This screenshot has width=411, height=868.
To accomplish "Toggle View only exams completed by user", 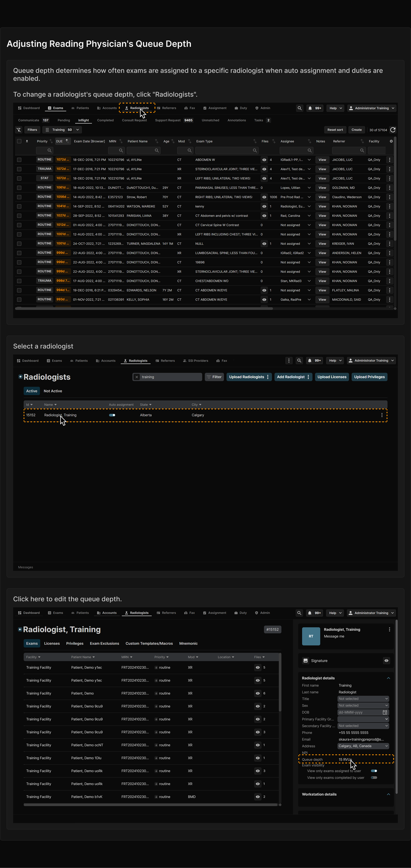I will [374, 778].
